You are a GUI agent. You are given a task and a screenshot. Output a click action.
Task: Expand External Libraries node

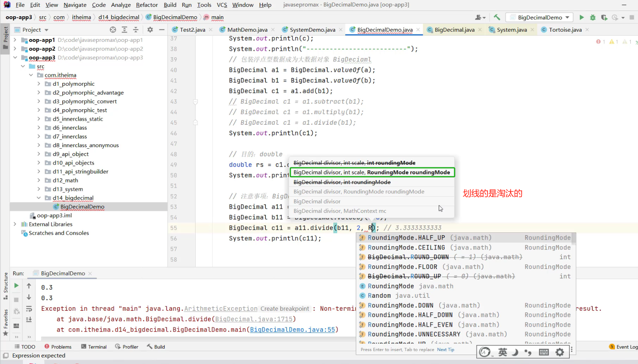tap(15, 224)
